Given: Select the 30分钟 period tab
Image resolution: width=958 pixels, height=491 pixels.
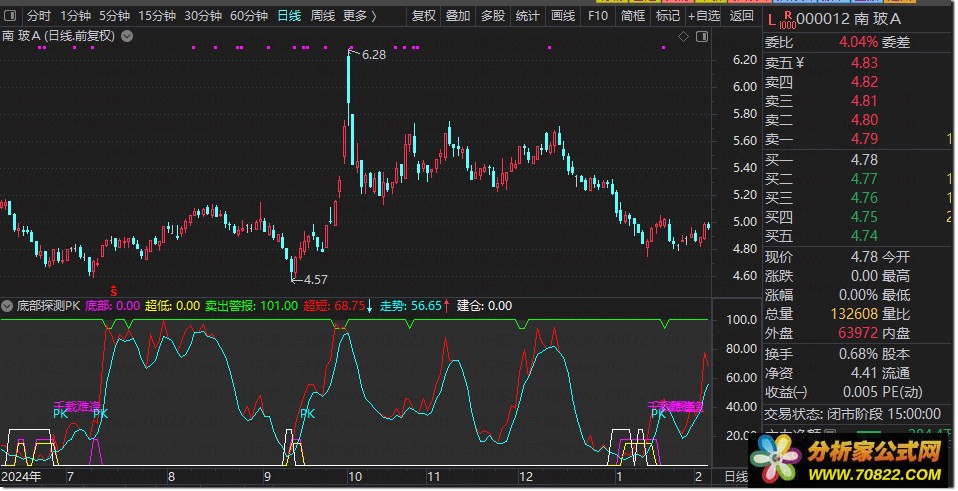Looking at the screenshot, I should tap(203, 16).
